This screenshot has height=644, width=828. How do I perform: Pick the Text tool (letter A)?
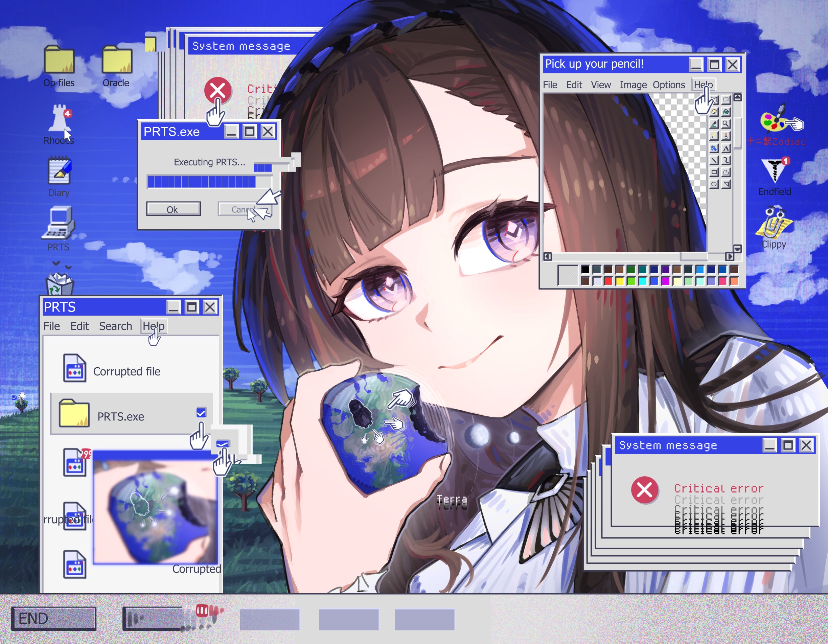[726, 148]
